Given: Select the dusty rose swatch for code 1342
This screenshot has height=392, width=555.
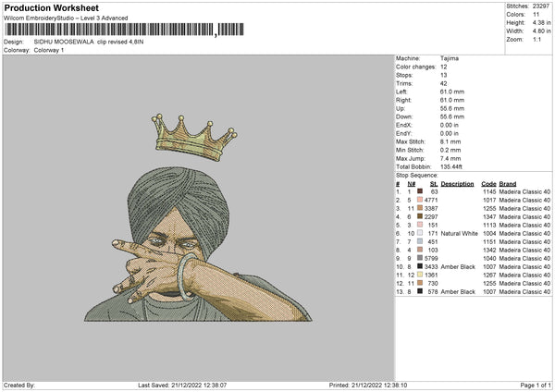Looking at the screenshot, I should (x=420, y=250).
